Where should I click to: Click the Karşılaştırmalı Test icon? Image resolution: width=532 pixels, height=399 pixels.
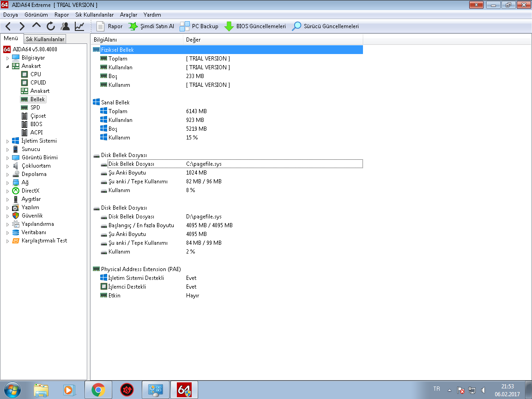(x=16, y=241)
